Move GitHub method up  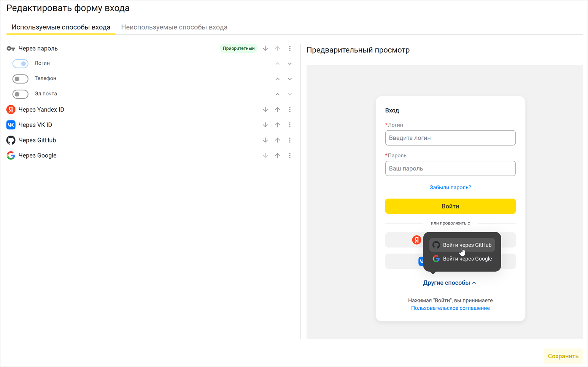tap(278, 140)
